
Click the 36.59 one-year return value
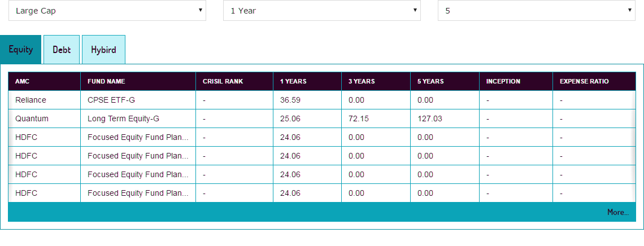tap(290, 100)
